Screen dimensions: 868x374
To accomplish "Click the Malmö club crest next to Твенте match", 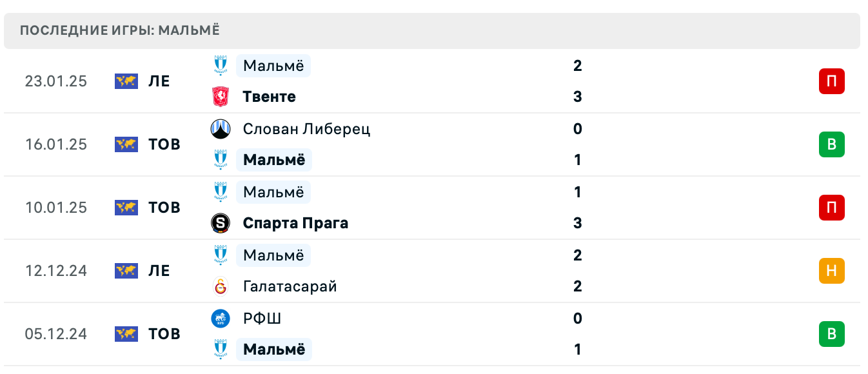I will [x=221, y=65].
